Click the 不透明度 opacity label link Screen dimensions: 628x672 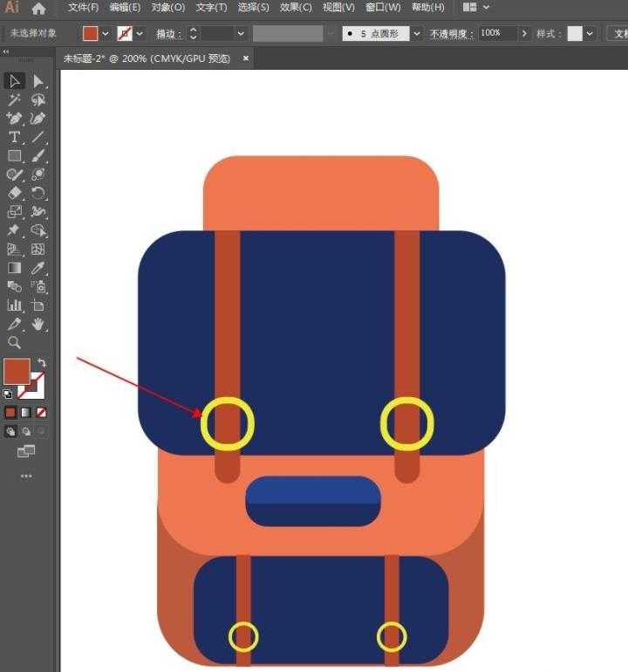[451, 33]
